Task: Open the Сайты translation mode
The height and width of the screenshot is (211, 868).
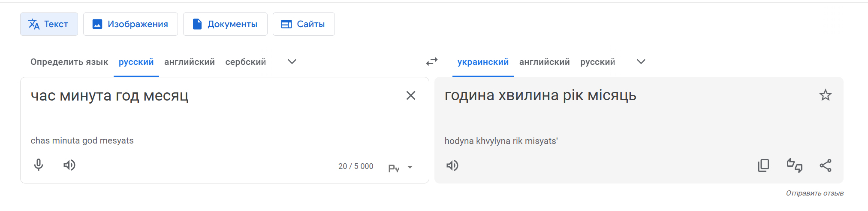Action: pyautogui.click(x=304, y=24)
